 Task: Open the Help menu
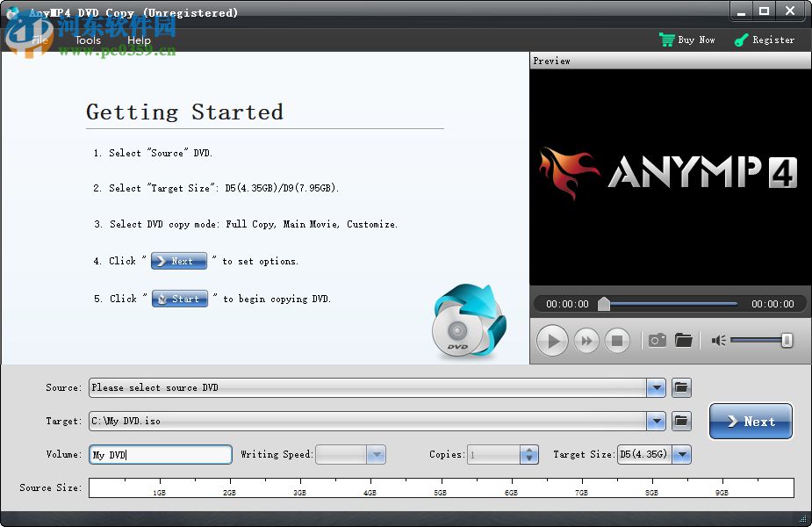click(x=139, y=40)
